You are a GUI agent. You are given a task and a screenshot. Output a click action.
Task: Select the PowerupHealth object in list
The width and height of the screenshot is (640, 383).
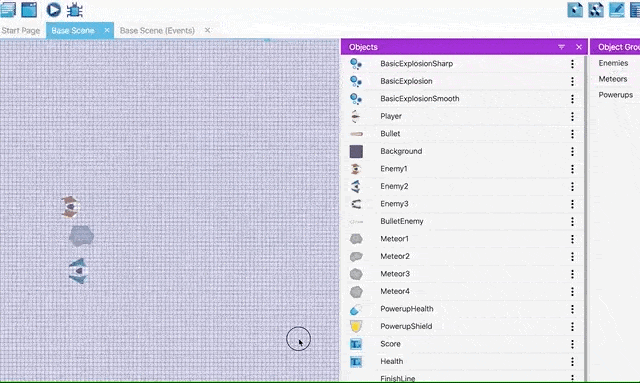point(463,309)
